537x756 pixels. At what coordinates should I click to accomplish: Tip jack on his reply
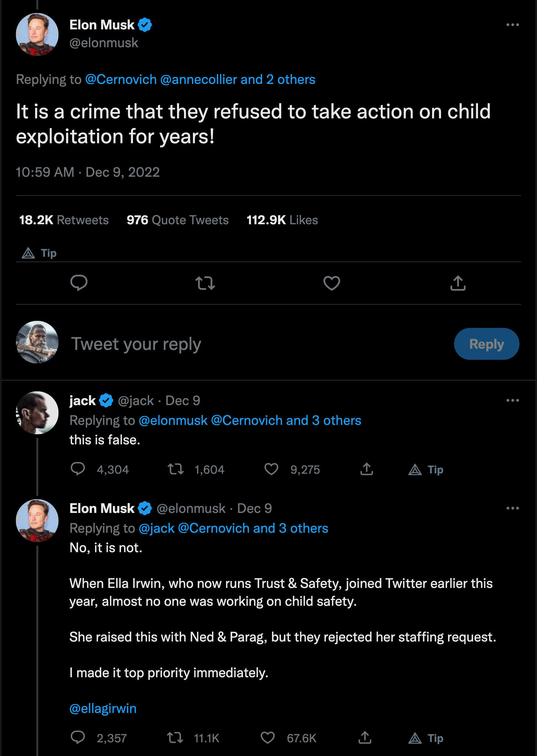426,470
